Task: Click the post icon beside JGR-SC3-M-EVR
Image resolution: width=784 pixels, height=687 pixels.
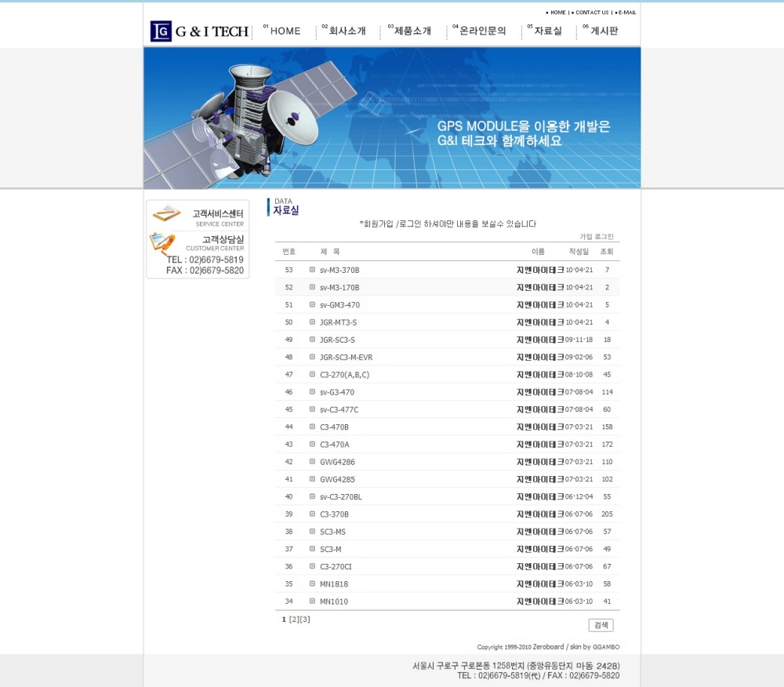Action: tap(312, 357)
